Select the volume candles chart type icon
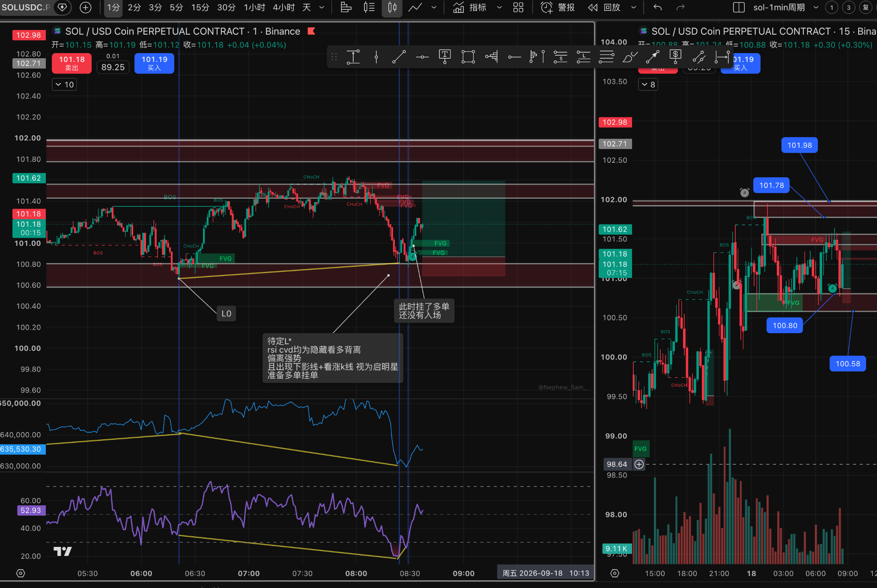 tap(369, 7)
